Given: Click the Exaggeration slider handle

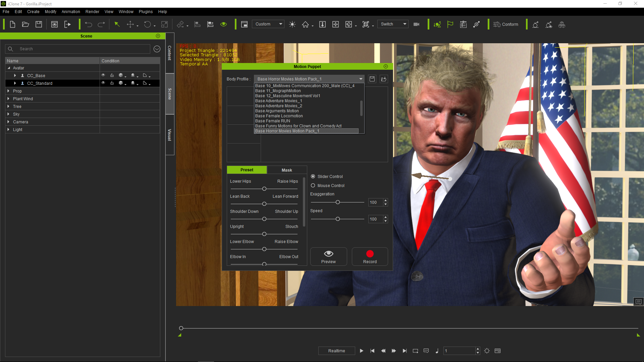Looking at the screenshot, I should coord(338,202).
